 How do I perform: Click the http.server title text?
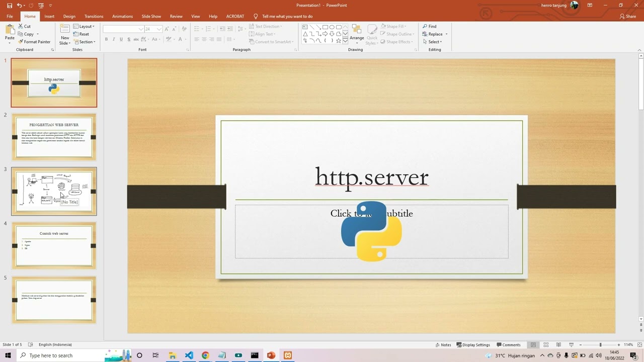[x=372, y=177]
